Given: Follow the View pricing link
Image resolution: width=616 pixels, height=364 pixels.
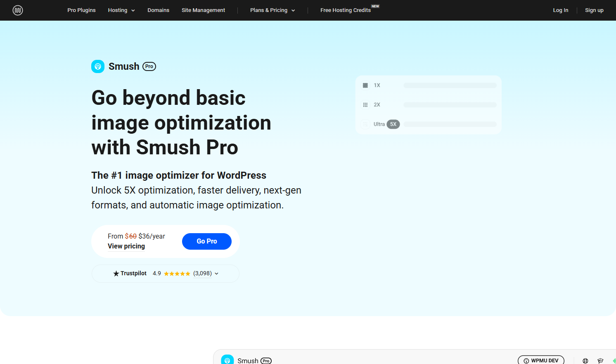Looking at the screenshot, I should click(126, 246).
